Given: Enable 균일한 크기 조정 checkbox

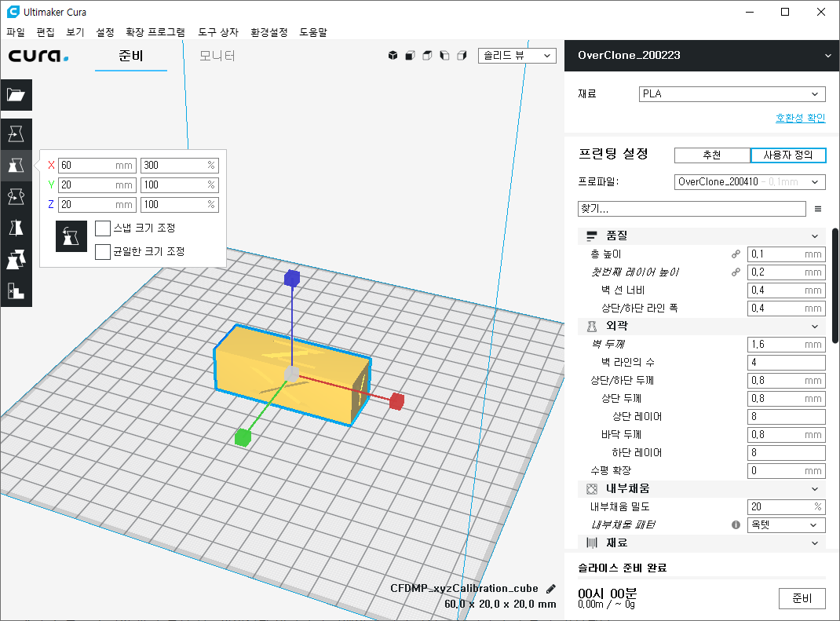Looking at the screenshot, I should point(103,252).
